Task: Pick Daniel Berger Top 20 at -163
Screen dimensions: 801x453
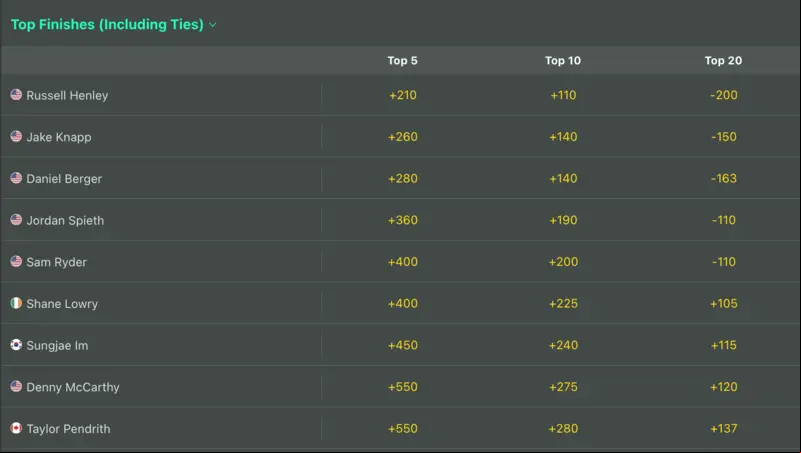Action: point(723,178)
